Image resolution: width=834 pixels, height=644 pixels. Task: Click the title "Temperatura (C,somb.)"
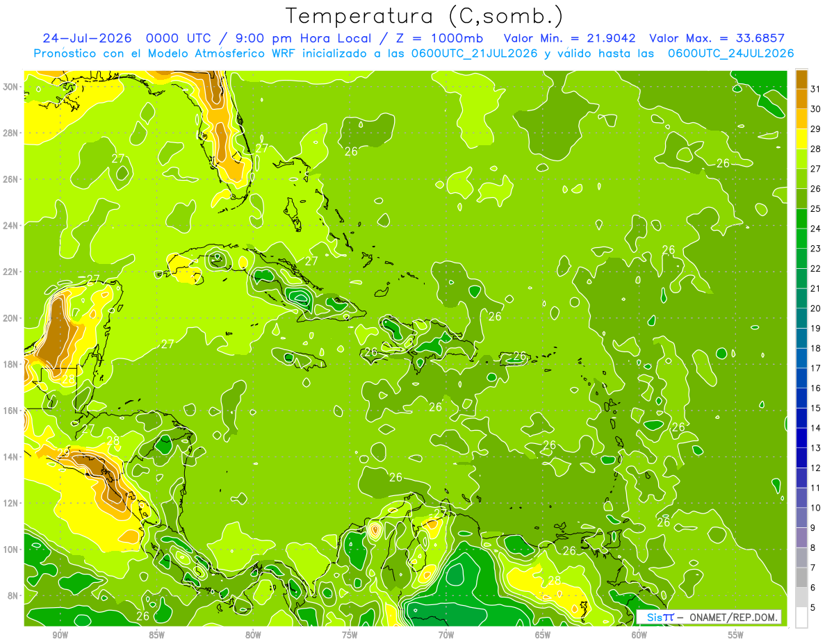pyautogui.click(x=424, y=16)
